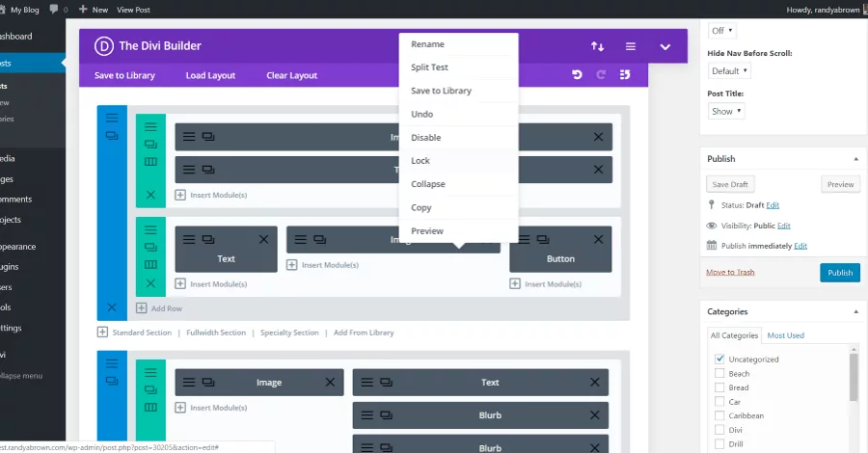Select Disable in context menu
The width and height of the screenshot is (868, 453).
(x=458, y=137)
